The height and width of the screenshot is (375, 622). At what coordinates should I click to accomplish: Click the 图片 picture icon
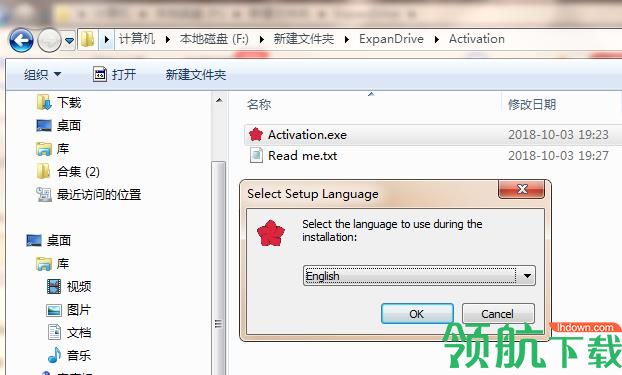[x=54, y=310]
